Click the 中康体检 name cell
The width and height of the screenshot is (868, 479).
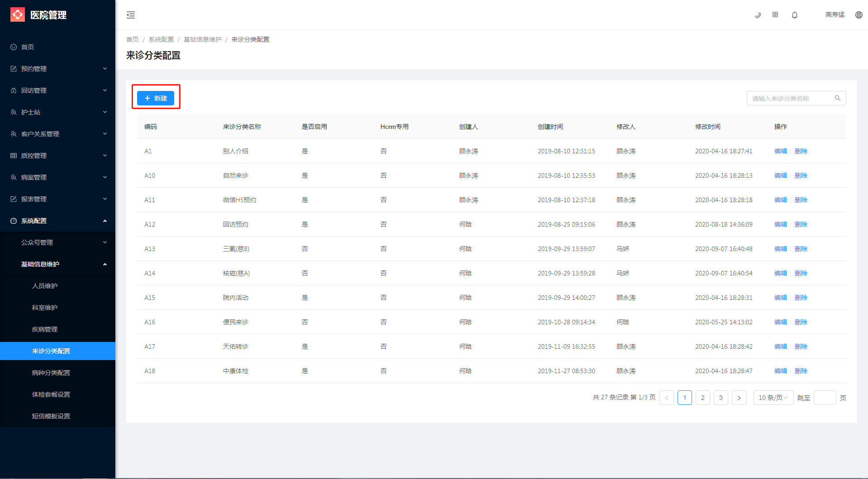(236, 371)
